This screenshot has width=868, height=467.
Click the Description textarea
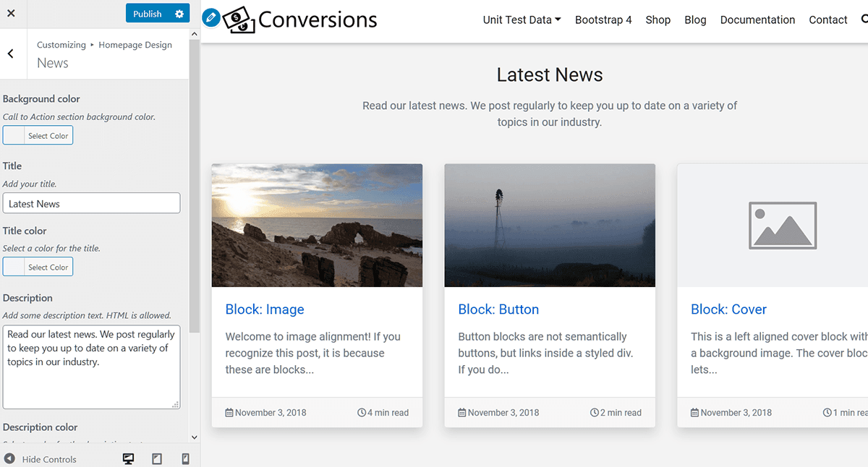pos(91,367)
